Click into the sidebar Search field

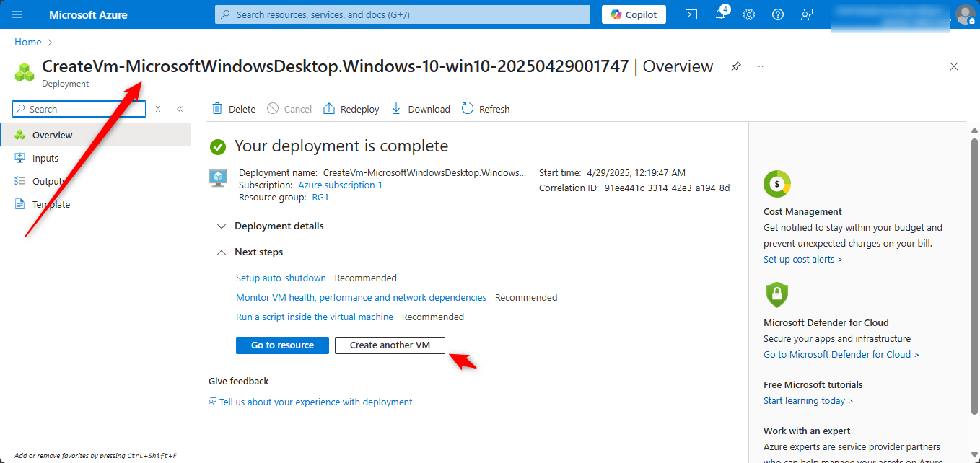click(x=79, y=109)
